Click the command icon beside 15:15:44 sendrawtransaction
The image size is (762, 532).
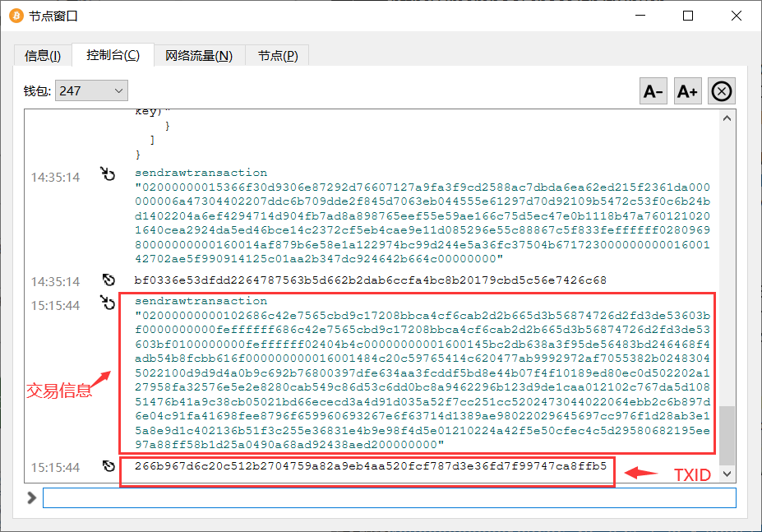[x=109, y=303]
